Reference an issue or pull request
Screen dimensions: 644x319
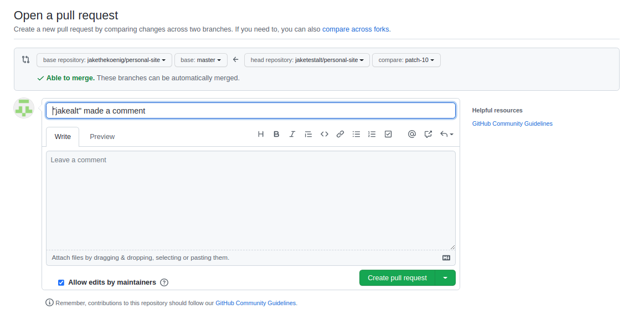click(x=428, y=134)
